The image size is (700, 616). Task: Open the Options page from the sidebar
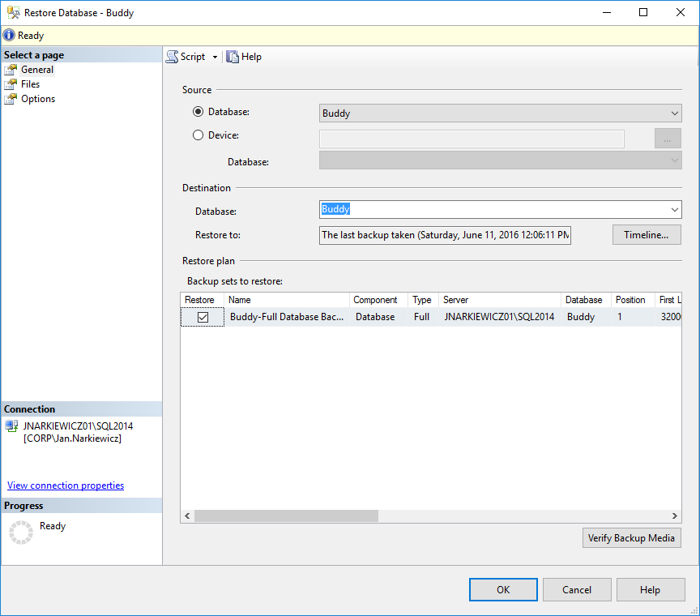point(36,98)
